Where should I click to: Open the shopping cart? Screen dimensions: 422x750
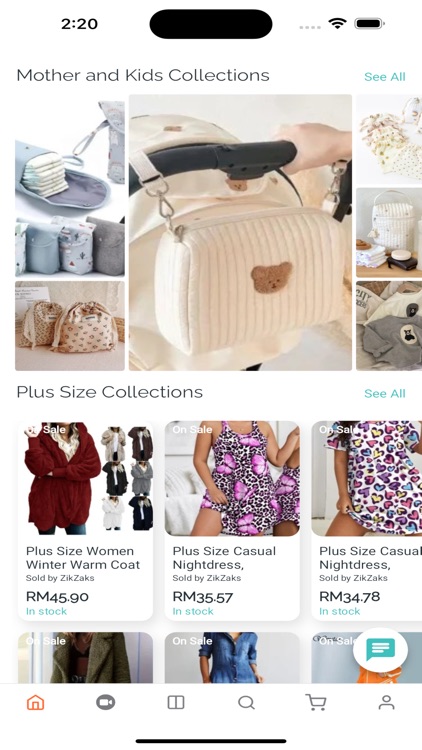click(316, 702)
